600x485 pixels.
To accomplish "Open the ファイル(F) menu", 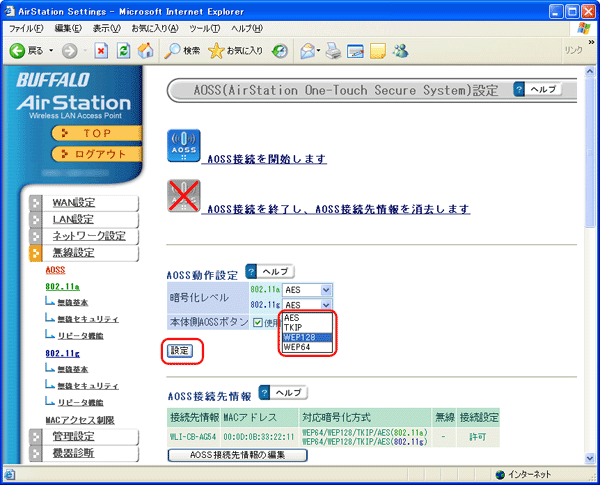I will point(26,28).
